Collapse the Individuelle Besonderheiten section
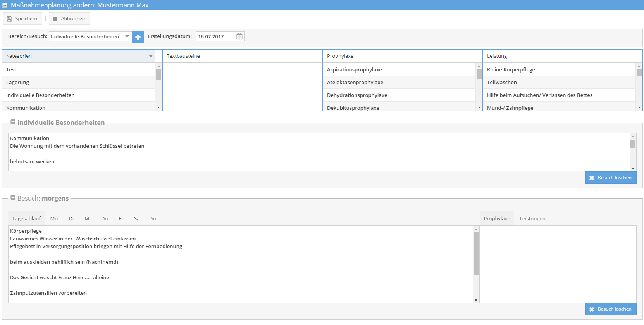 pyautogui.click(x=13, y=122)
